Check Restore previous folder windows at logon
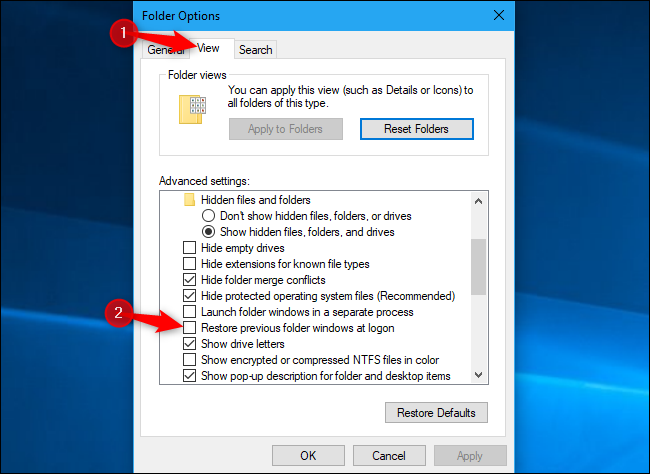 coord(189,328)
